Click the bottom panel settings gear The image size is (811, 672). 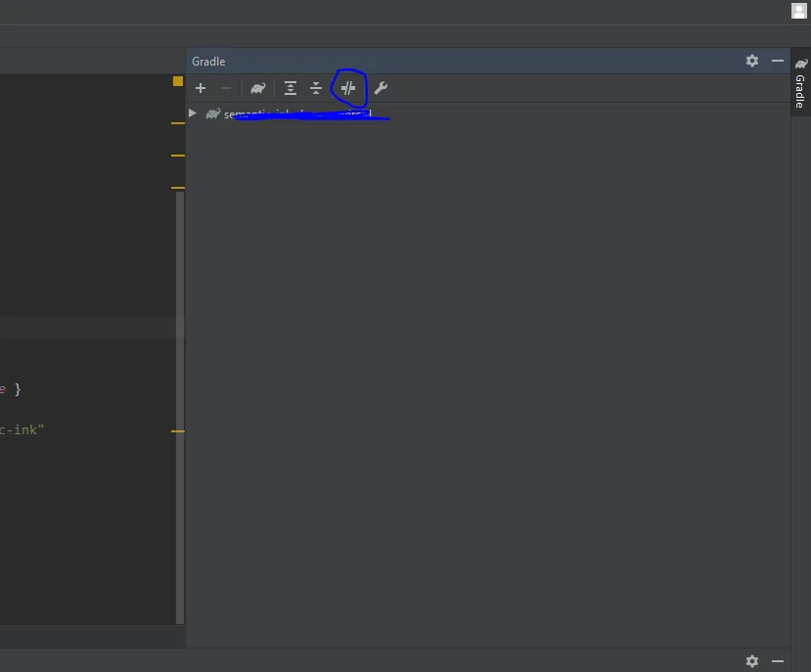(751, 661)
